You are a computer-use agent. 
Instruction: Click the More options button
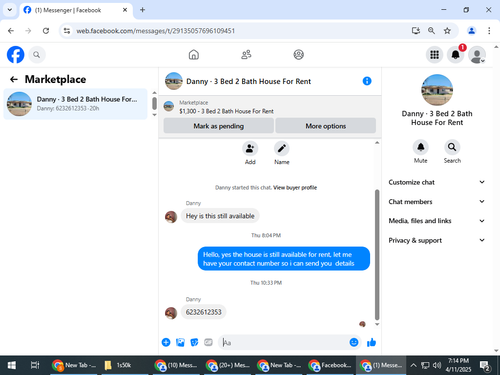point(326,126)
